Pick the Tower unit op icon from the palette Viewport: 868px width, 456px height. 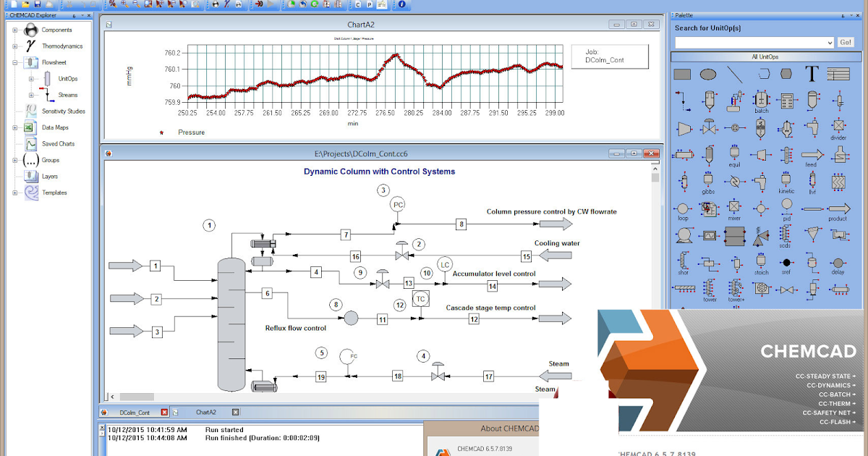(708, 286)
